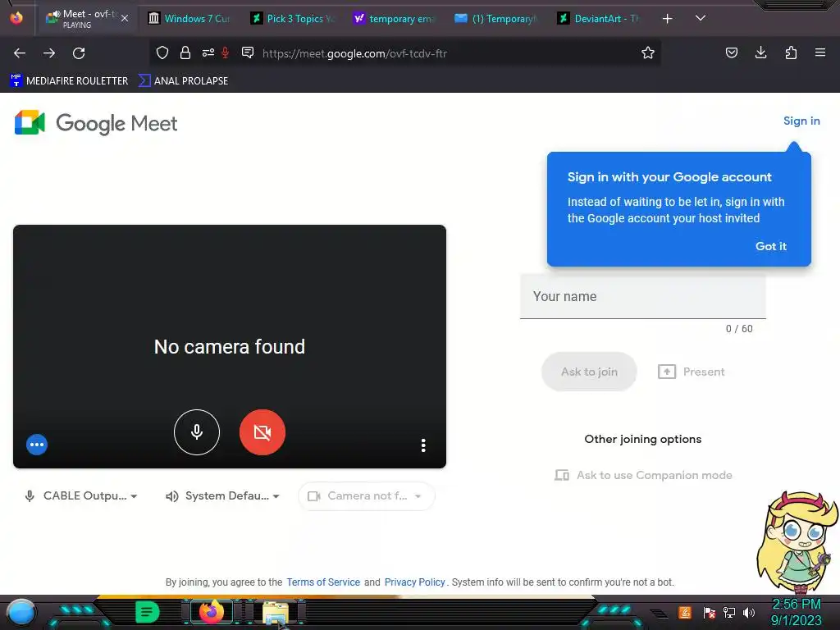Switch to the temporary em Yahoo tab
This screenshot has width=840, height=630.
click(x=395, y=19)
